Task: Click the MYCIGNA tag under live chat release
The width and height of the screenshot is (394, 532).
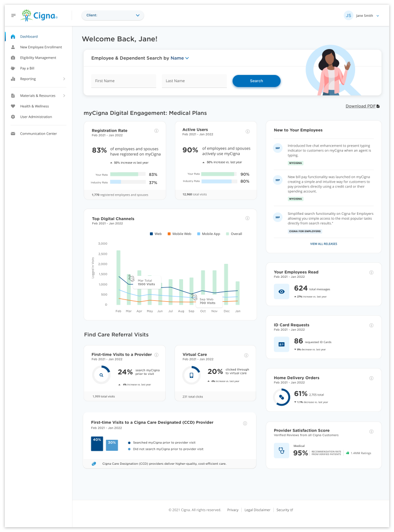Action: 295,163
